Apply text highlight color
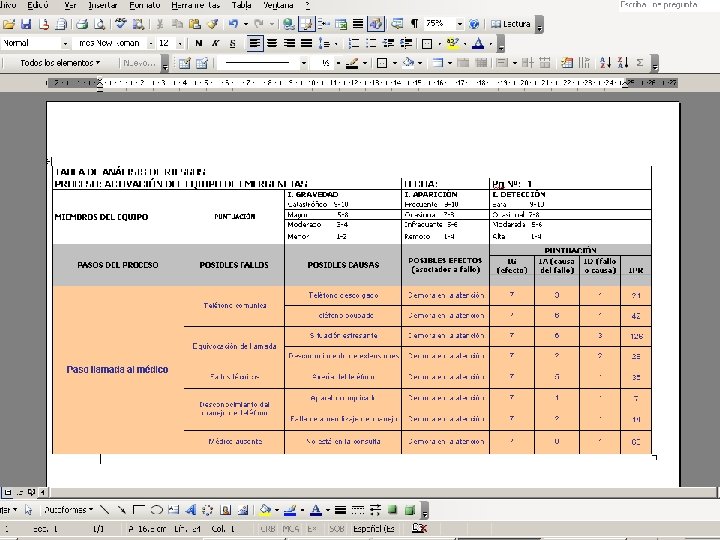720x540 pixels. pos(453,44)
